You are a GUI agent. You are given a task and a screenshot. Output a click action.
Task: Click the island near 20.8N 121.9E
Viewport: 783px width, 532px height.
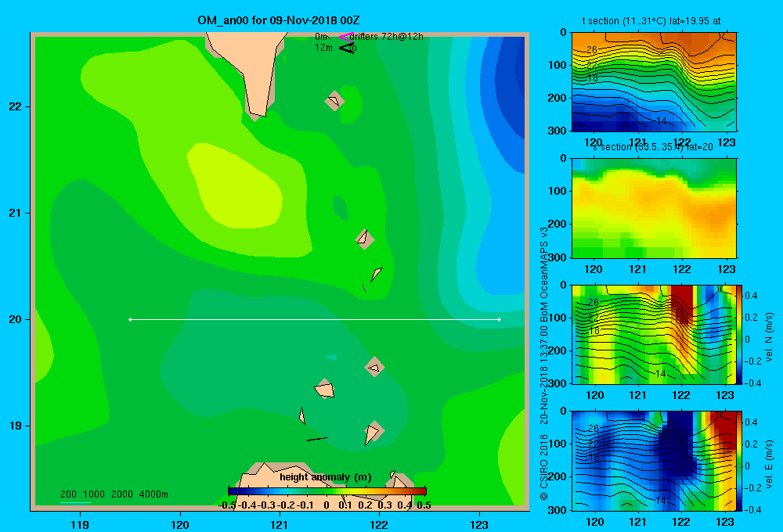click(365, 239)
